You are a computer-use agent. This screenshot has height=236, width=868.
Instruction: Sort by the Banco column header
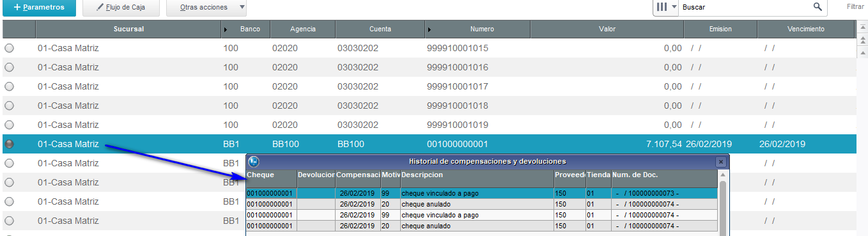[246, 29]
